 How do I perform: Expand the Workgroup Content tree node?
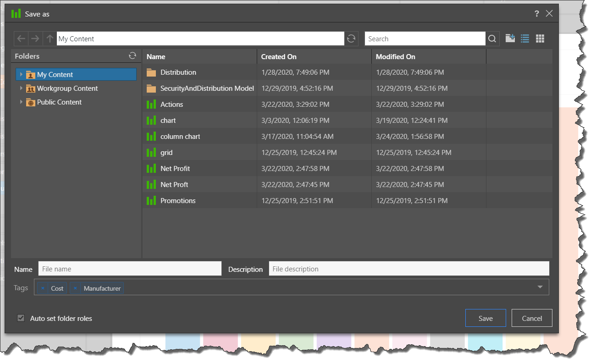click(21, 88)
